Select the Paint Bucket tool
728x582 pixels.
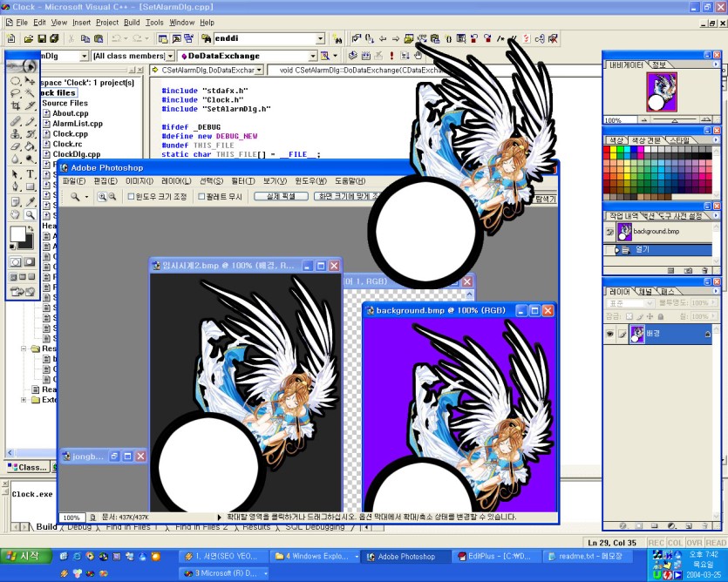tap(31, 146)
